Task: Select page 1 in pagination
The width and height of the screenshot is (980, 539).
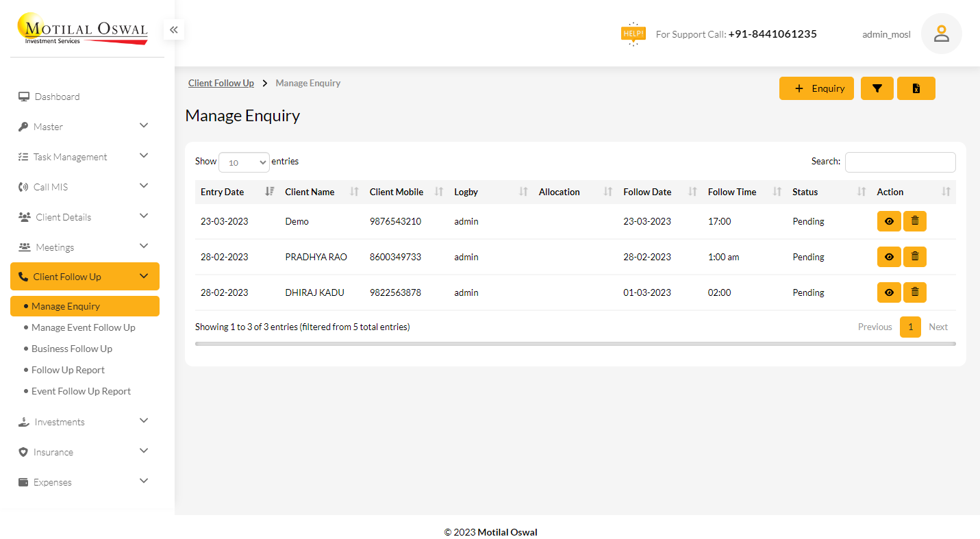Action: [x=910, y=327]
